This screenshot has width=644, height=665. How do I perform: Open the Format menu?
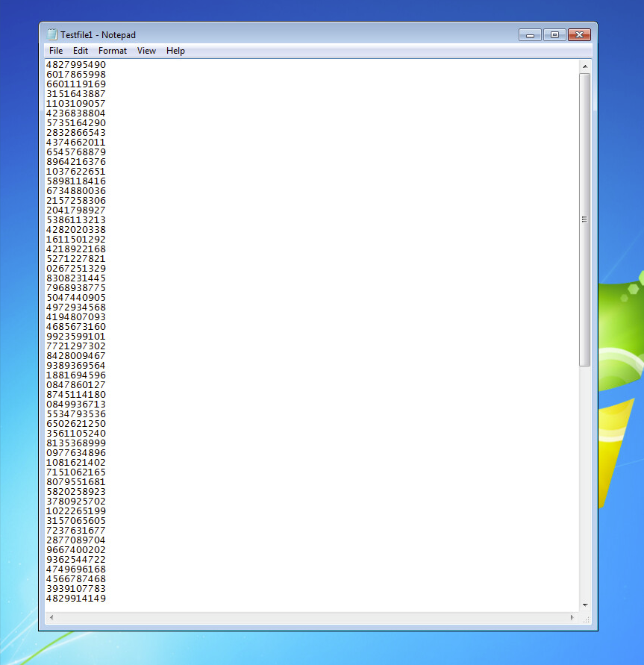(x=113, y=51)
